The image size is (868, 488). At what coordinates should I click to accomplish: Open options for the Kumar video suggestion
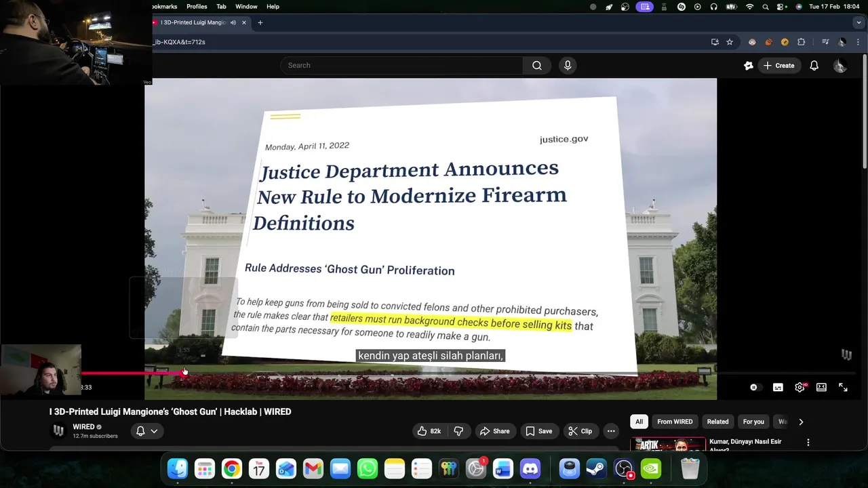808,443
